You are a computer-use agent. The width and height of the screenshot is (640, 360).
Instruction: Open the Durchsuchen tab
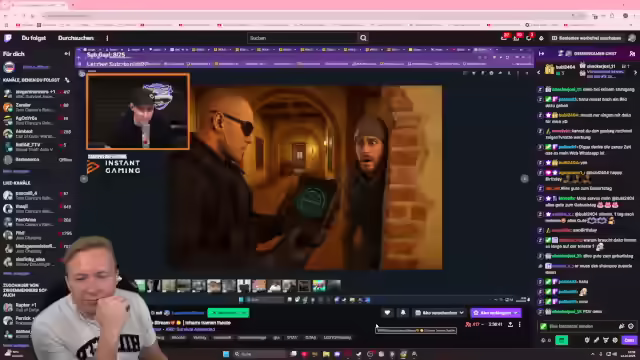(x=76, y=38)
